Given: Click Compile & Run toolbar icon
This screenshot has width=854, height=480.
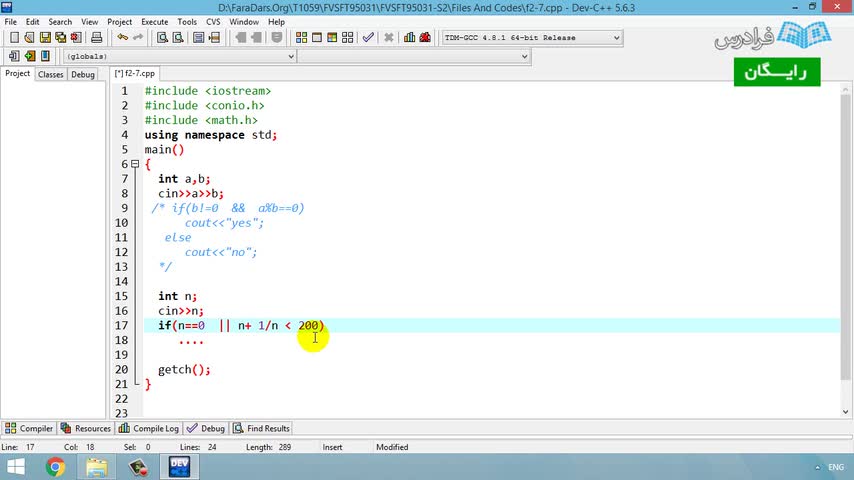Looking at the screenshot, I should 332,38.
